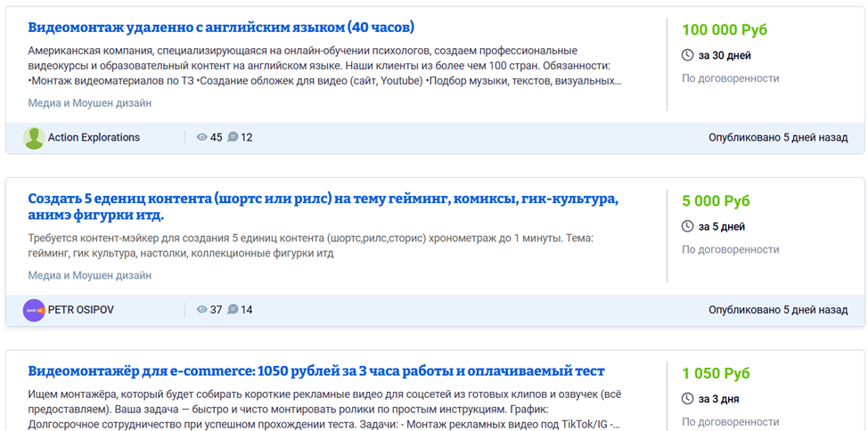Click the PETR OSIPOV avatar icon
This screenshot has height=431, width=868.
point(34,310)
